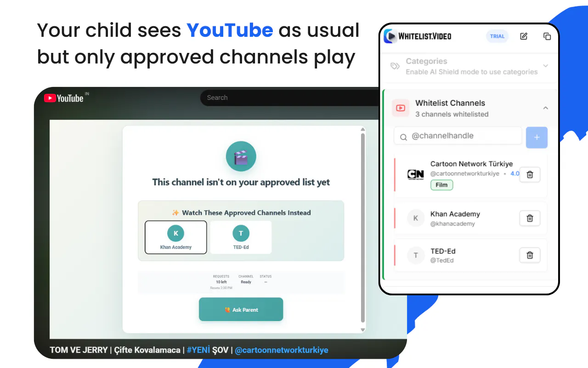Image resolution: width=588 pixels, height=368 pixels.
Task: Expand the Categories section chevron
Action: [x=546, y=66]
